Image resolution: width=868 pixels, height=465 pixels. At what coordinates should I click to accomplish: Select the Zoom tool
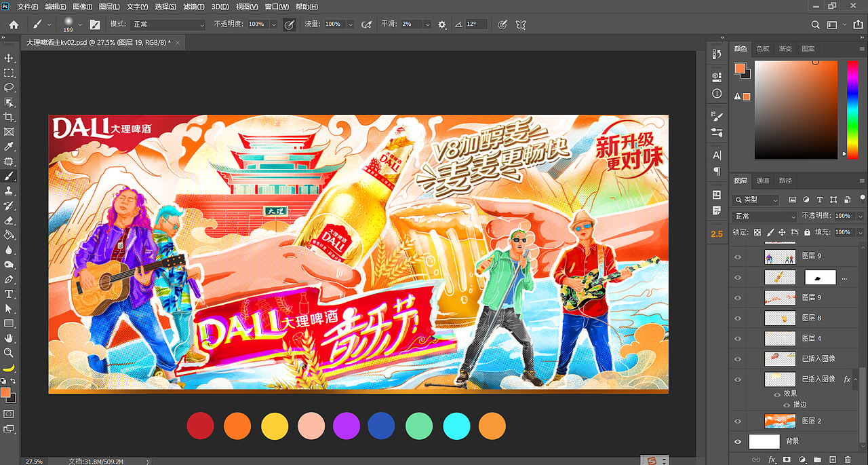coord(9,352)
